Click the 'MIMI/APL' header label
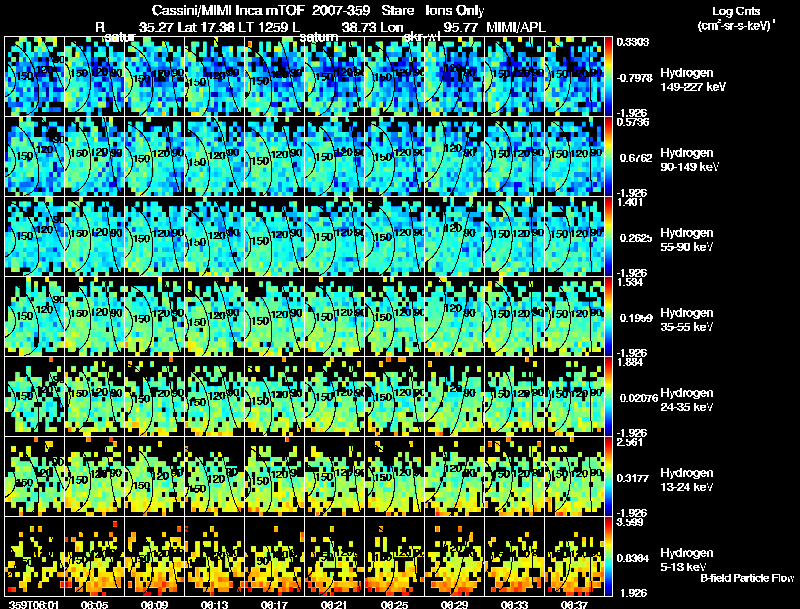 pos(516,27)
